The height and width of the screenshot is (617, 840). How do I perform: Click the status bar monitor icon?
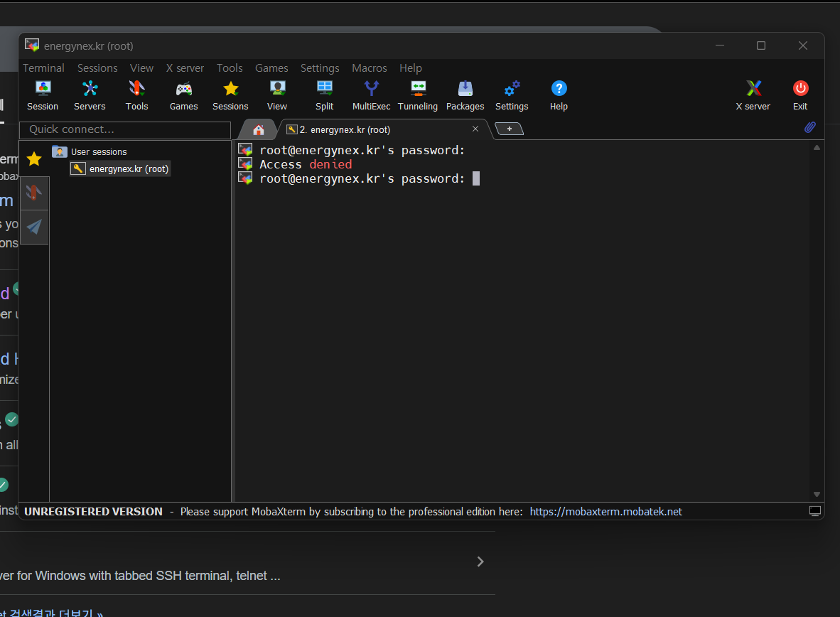(815, 511)
